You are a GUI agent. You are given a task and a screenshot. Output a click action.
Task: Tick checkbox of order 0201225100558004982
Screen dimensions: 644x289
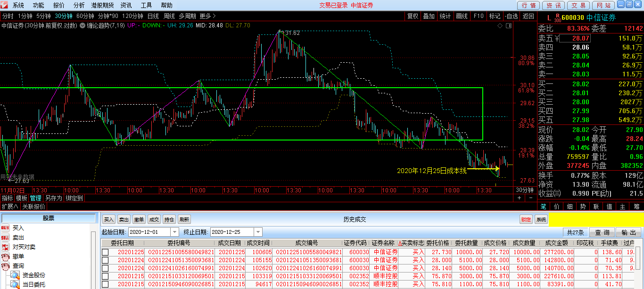coord(106,252)
